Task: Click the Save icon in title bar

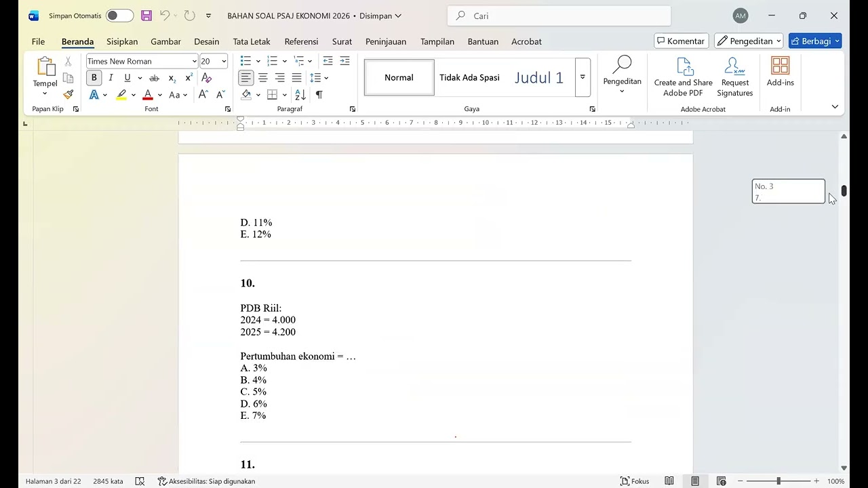Action: tap(146, 16)
